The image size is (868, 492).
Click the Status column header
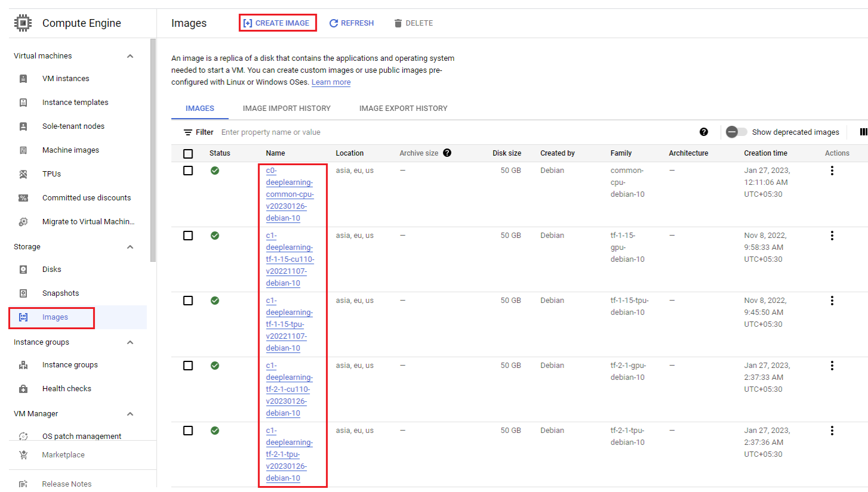(219, 153)
